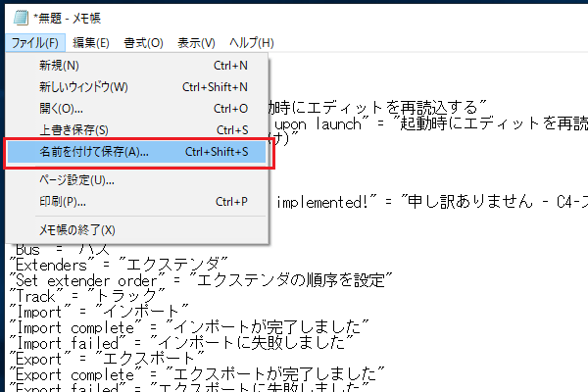Image resolution: width=588 pixels, height=392 pixels.
Task: Open the ヘルプ(H) menu
Action: 251,43
